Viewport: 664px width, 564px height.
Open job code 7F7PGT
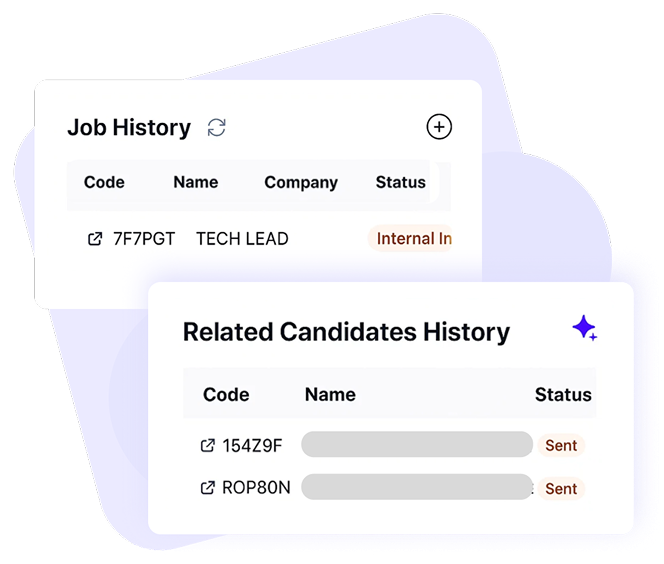pyautogui.click(x=144, y=239)
